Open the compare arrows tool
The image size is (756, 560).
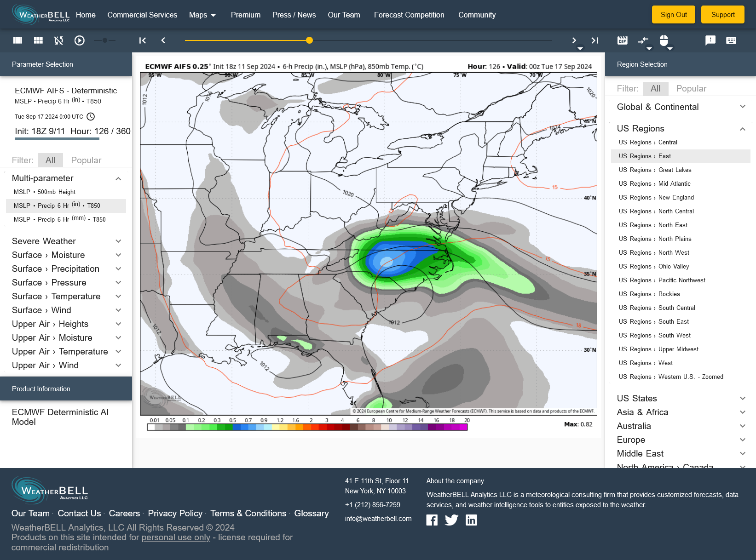coord(643,40)
